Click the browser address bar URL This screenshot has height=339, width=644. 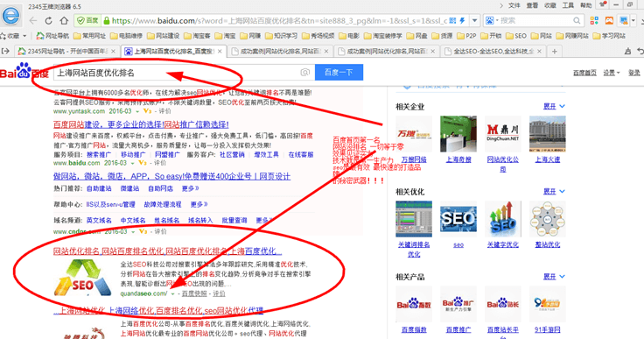point(279,20)
